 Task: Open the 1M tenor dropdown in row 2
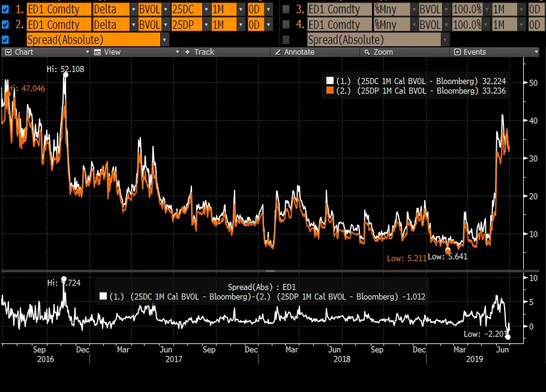[x=241, y=25]
